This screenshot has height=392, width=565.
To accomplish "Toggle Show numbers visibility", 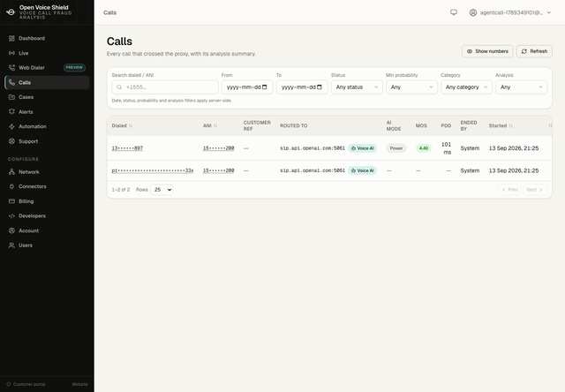I will [487, 51].
